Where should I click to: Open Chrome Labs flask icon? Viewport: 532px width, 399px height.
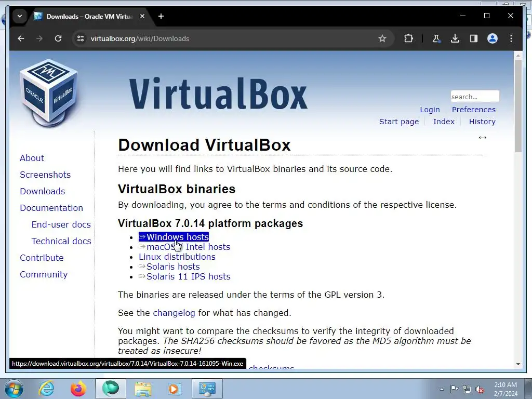tap(436, 38)
